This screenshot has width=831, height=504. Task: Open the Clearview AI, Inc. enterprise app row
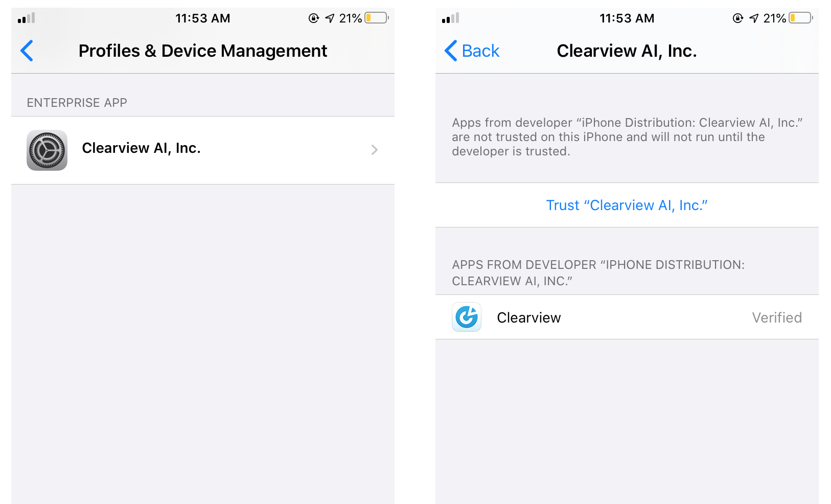coord(203,150)
